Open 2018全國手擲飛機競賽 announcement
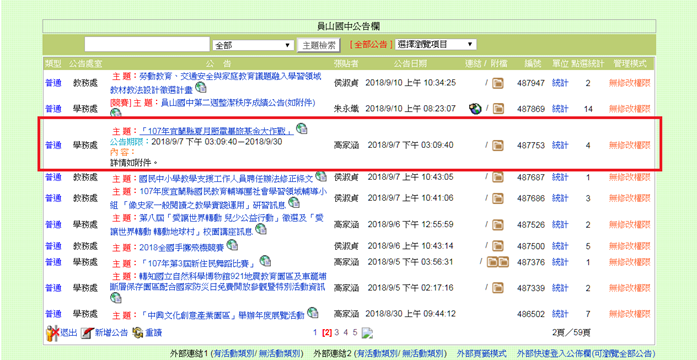The width and height of the screenshot is (697, 360). [182, 247]
